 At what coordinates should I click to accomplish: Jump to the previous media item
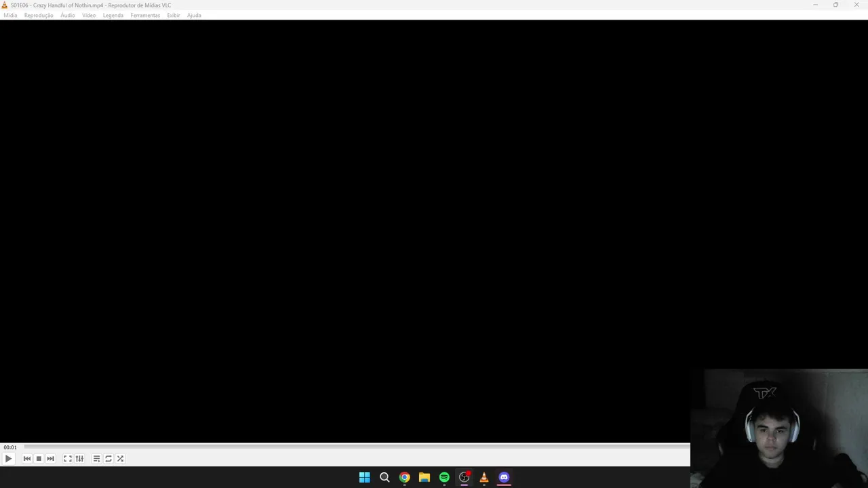(27, 459)
